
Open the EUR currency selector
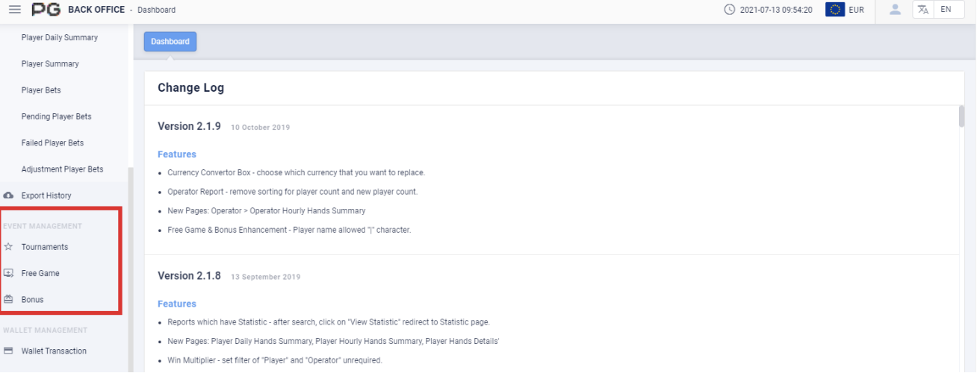(856, 10)
